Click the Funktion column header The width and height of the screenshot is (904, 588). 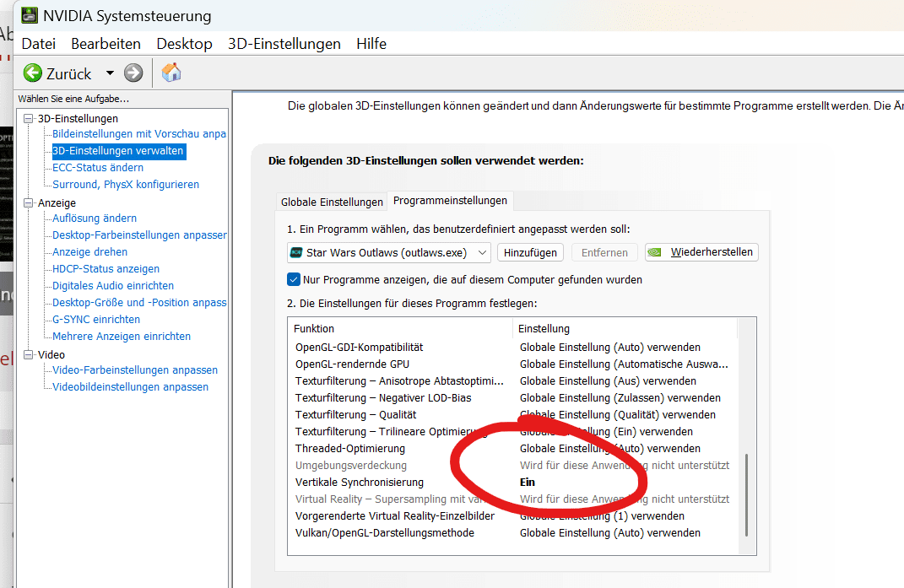pyautogui.click(x=400, y=329)
